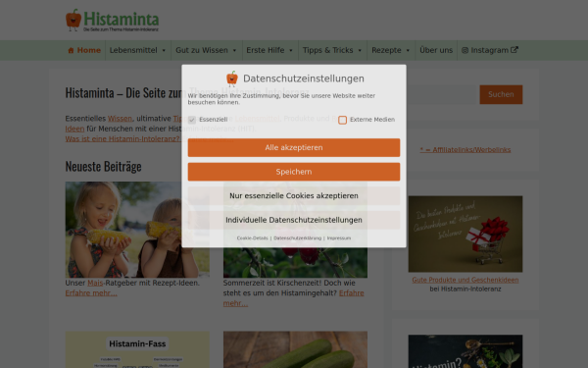
Task: Toggle the Essenziell checkbox
Action: coord(192,120)
